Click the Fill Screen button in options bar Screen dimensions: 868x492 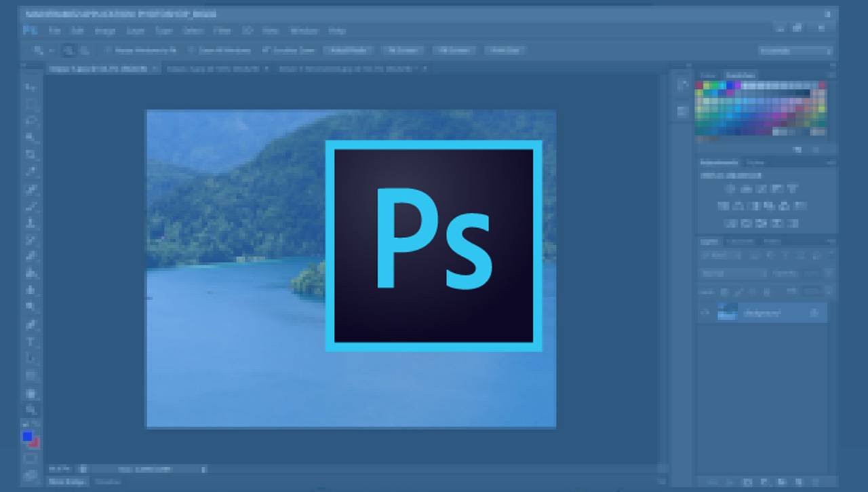point(454,50)
